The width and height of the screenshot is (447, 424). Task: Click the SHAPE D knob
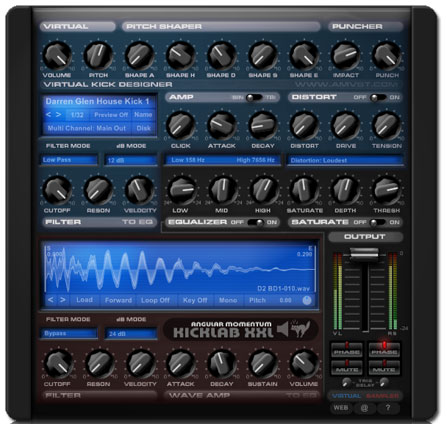[x=222, y=56]
